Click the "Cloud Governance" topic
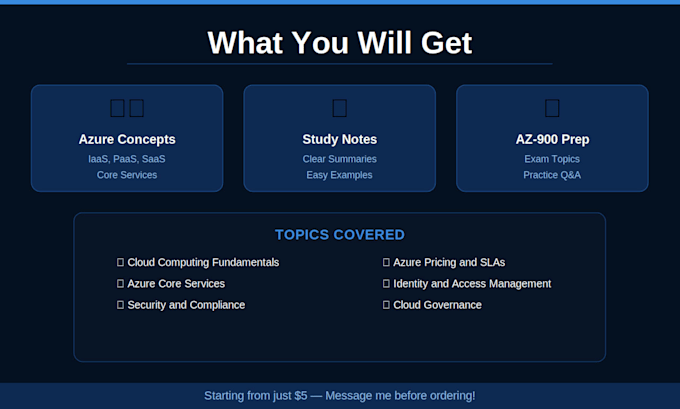680x409 pixels. pyautogui.click(x=437, y=305)
